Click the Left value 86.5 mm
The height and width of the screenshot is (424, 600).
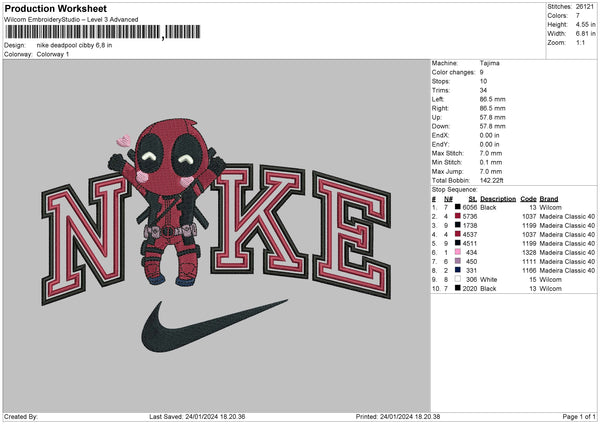click(492, 99)
